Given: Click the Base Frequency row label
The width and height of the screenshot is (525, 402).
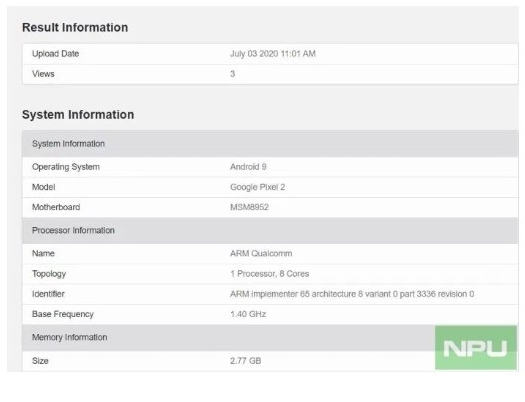Looking at the screenshot, I should [63, 314].
